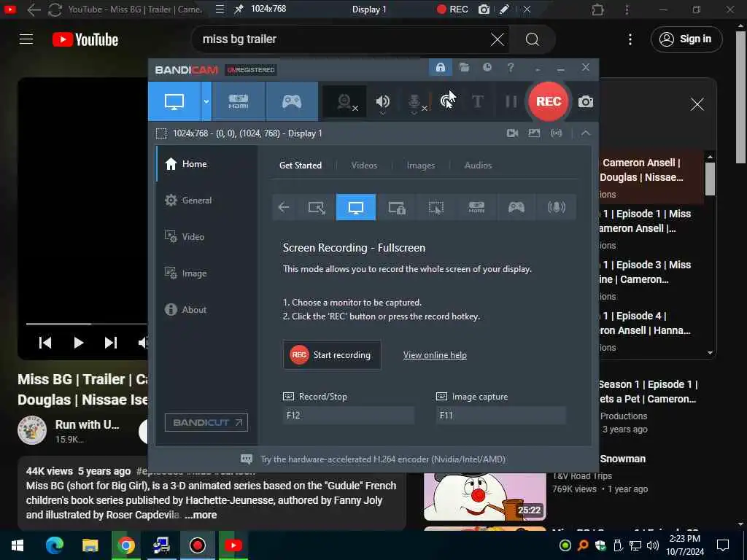Image resolution: width=747 pixels, height=560 pixels.
Task: Select game recording icon in mode row
Action: pyautogui.click(x=516, y=207)
